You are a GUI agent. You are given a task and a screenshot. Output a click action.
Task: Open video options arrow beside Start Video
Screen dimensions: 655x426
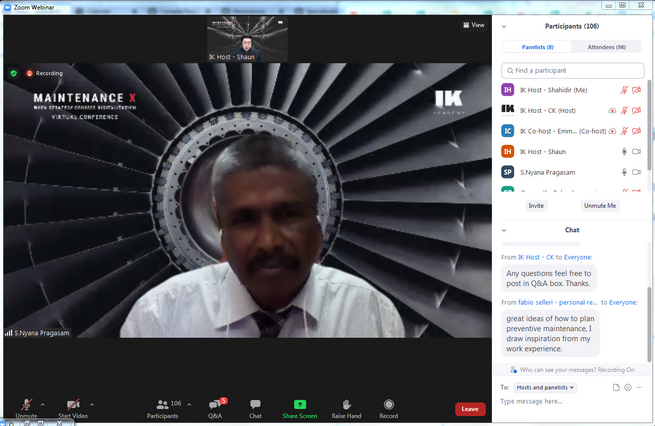click(91, 405)
